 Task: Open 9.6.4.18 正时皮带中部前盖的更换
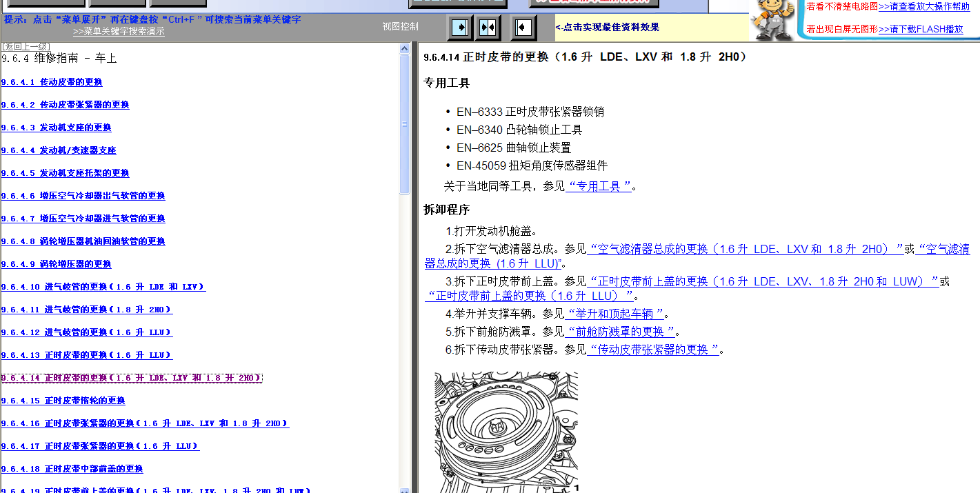[72, 469]
